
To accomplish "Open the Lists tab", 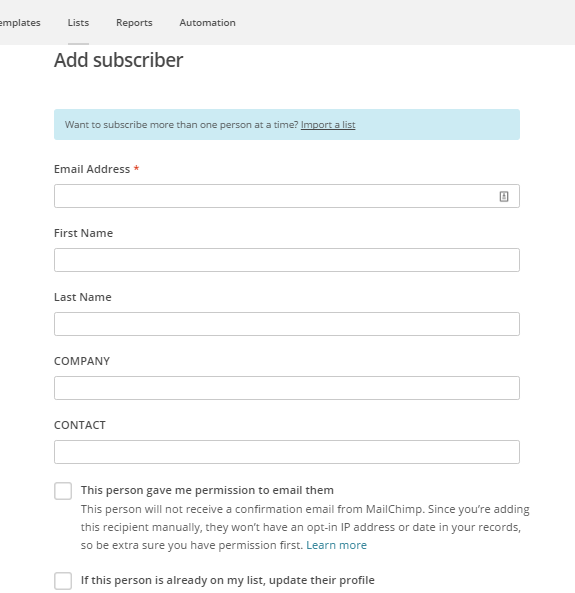I will (x=78, y=23).
